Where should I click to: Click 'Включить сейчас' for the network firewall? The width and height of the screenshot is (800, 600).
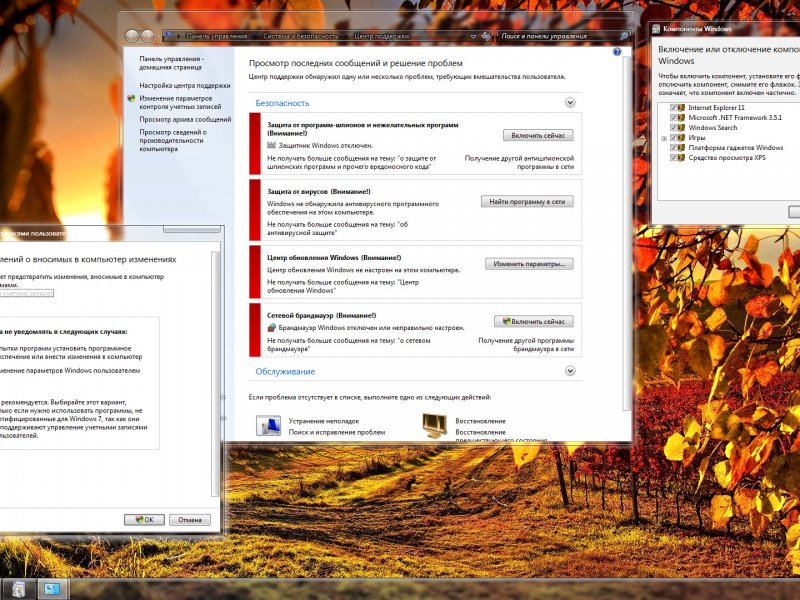click(x=534, y=321)
